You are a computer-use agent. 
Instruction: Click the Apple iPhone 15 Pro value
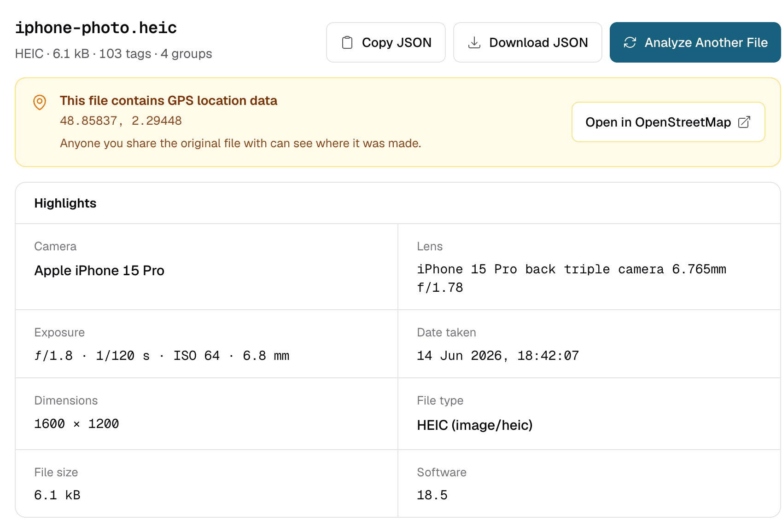(x=99, y=271)
